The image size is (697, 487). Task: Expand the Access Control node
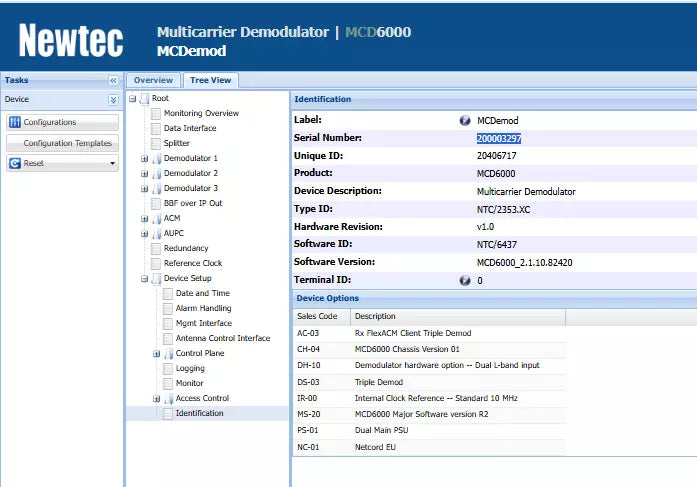[156, 399]
